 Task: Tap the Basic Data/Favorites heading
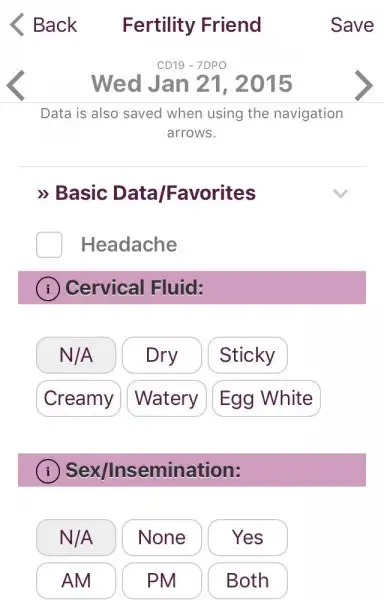coord(146,193)
